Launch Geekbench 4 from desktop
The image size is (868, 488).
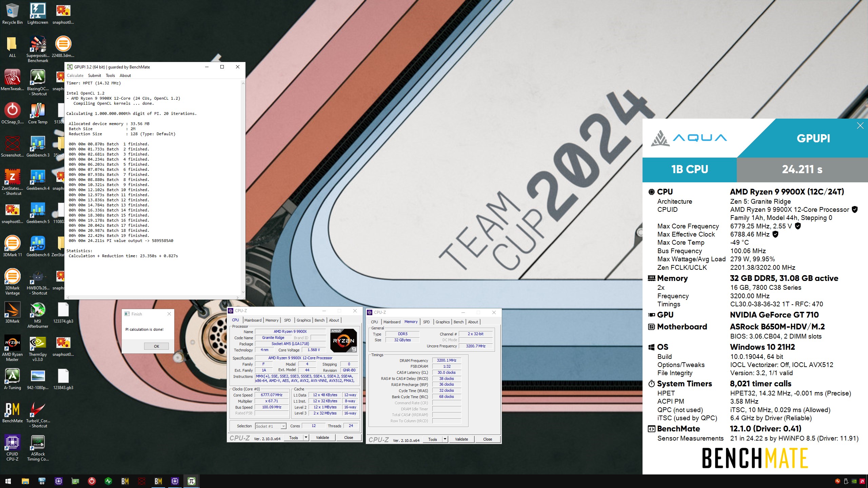[38, 180]
